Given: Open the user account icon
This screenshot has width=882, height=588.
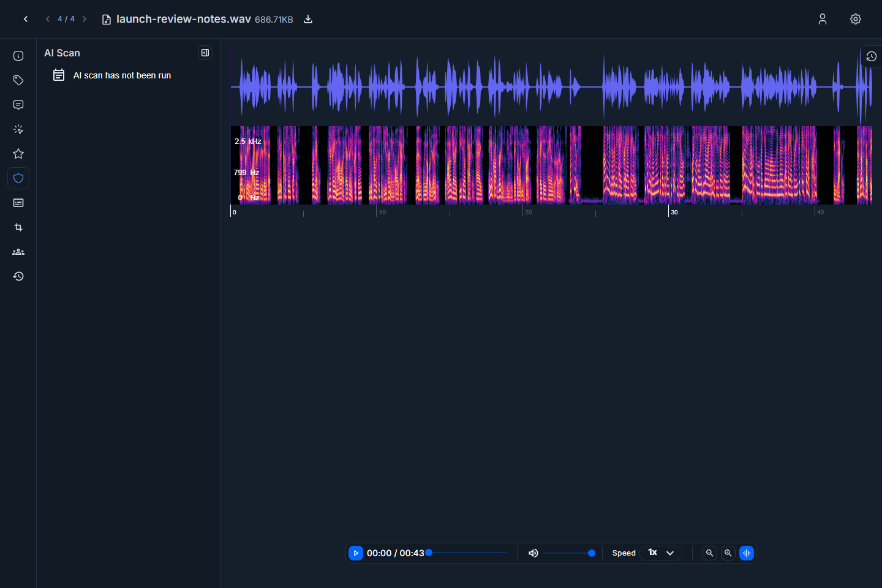Looking at the screenshot, I should tap(823, 19).
